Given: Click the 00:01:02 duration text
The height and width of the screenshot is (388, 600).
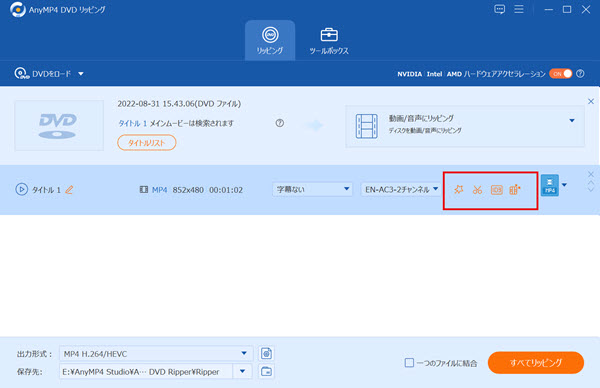Looking at the screenshot, I should (x=226, y=190).
